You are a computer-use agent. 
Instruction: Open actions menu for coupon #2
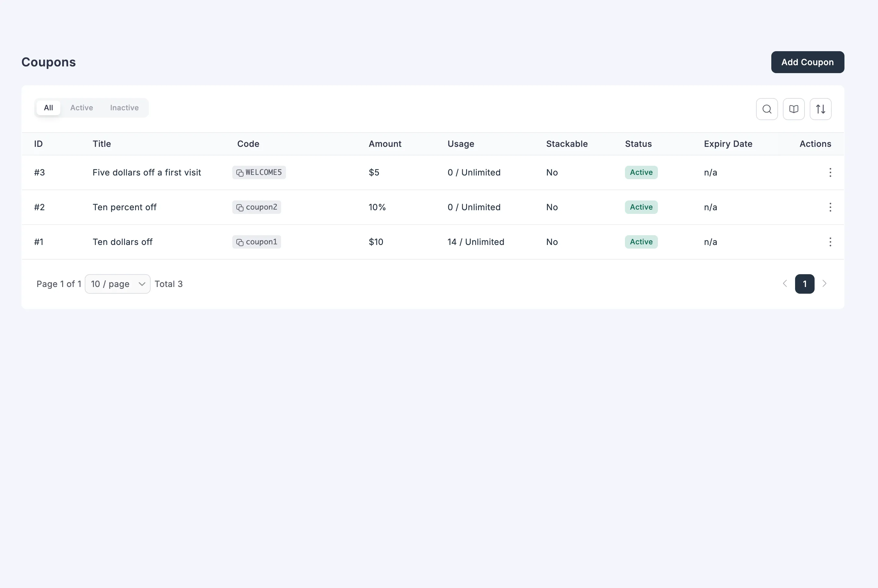point(830,207)
